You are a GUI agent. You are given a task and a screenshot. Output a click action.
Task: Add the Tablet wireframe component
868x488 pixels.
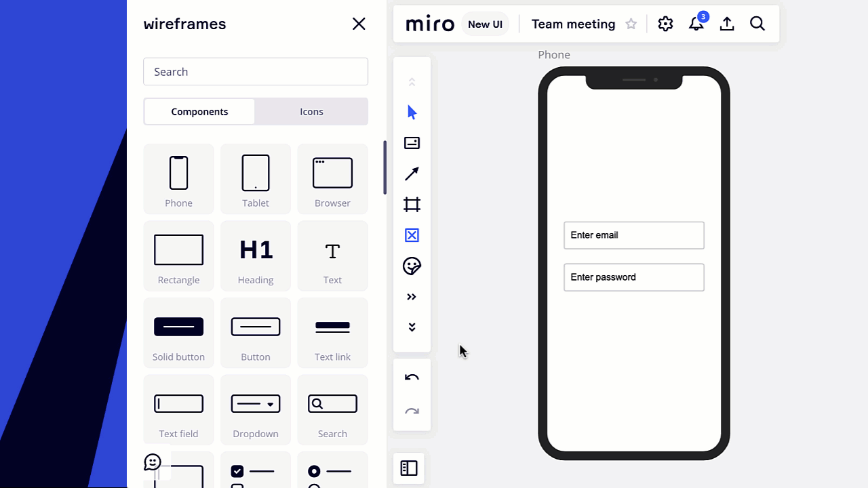256,179
